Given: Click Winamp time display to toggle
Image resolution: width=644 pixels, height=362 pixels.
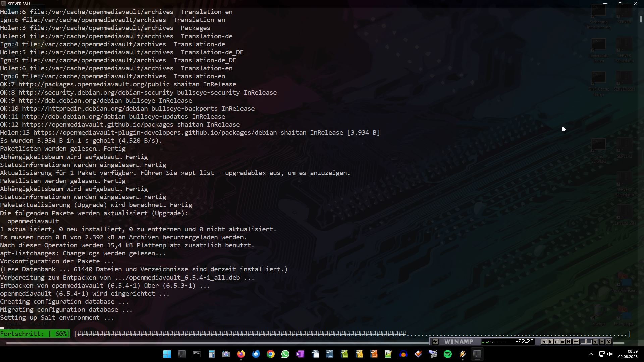Looking at the screenshot, I should tap(525, 342).
